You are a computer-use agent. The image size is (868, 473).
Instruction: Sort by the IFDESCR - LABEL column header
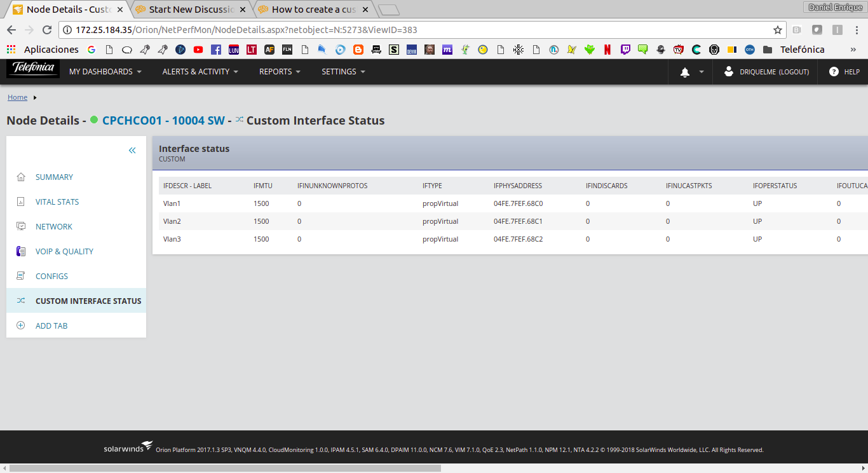tap(187, 186)
